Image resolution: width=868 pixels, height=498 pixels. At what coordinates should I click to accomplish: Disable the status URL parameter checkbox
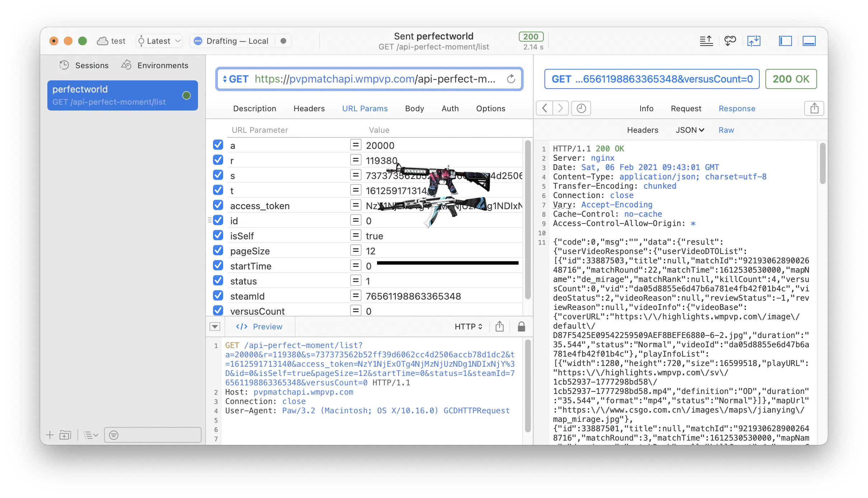220,281
